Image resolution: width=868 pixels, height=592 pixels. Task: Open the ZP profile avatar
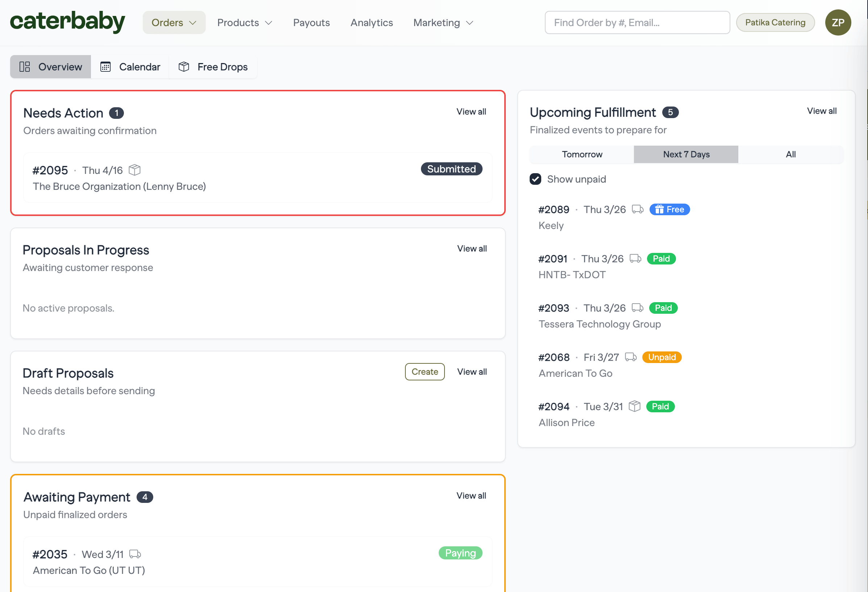838,22
